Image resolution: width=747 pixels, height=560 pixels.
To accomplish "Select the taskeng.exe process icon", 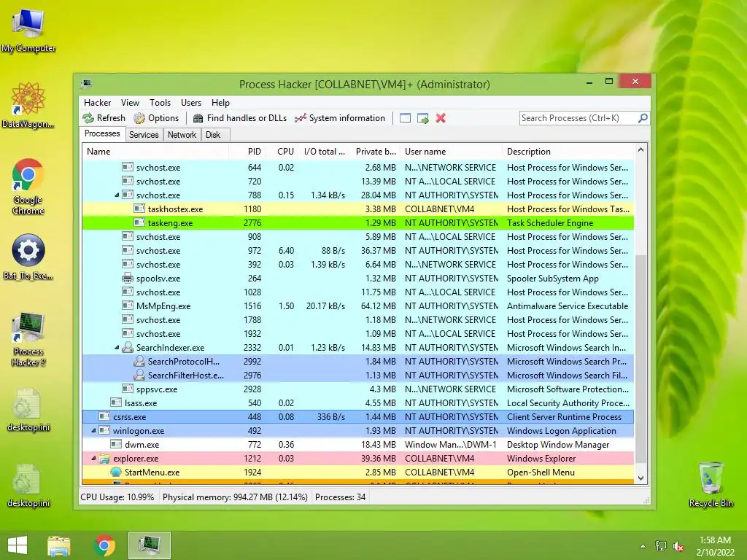I will (x=139, y=222).
